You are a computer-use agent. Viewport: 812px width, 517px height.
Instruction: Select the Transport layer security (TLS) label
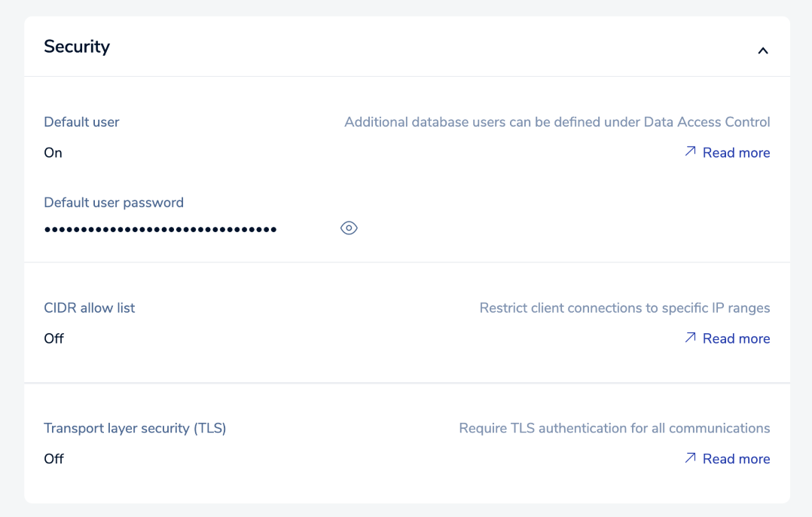(135, 428)
